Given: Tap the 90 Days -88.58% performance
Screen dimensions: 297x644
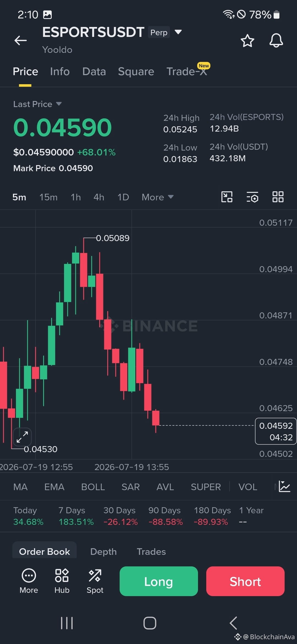Looking at the screenshot, I should click(166, 516).
